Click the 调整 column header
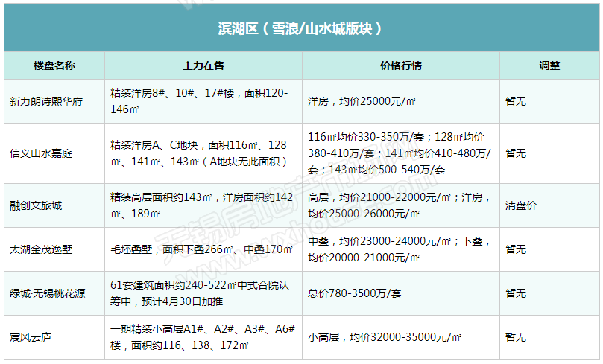The image size is (603, 364). pos(549,66)
